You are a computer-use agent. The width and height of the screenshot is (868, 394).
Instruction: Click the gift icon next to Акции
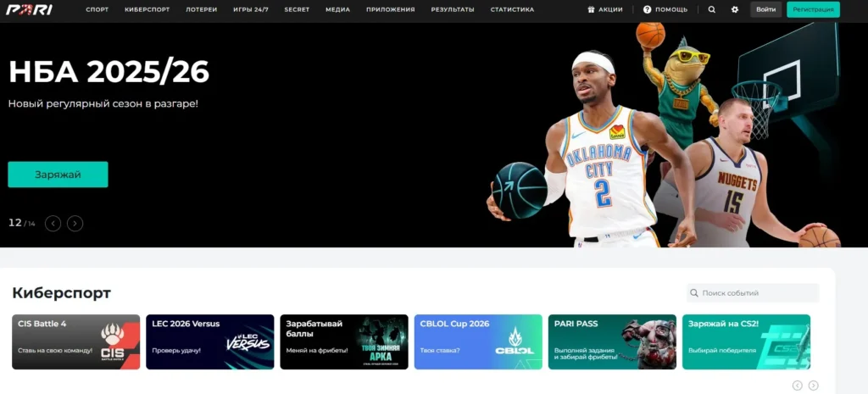[591, 9]
